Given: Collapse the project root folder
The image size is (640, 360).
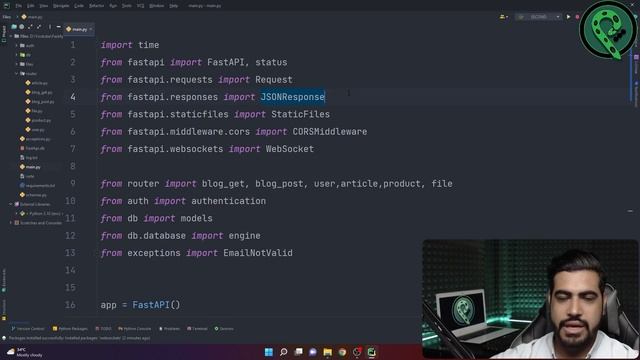Looking at the screenshot, I should coord(11,36).
